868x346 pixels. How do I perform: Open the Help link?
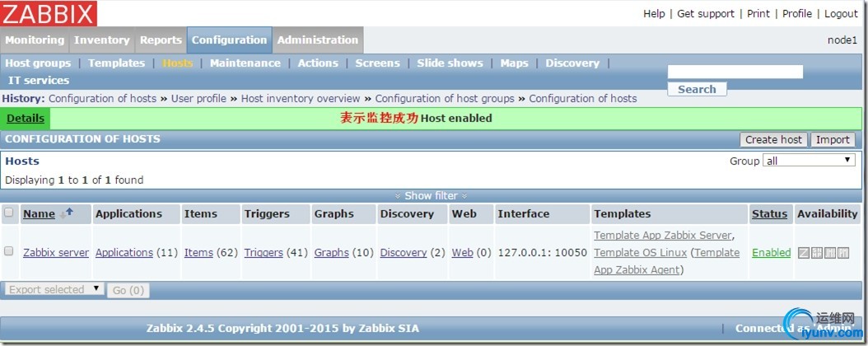[654, 14]
